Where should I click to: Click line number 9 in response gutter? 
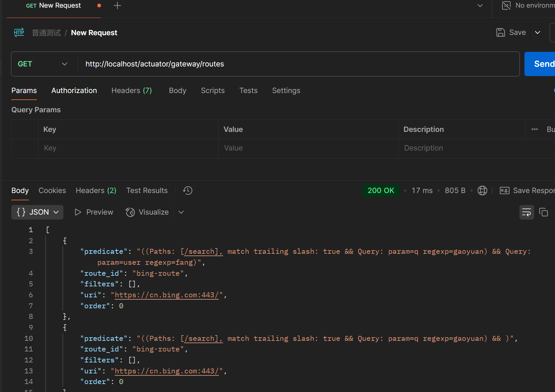[x=31, y=328]
